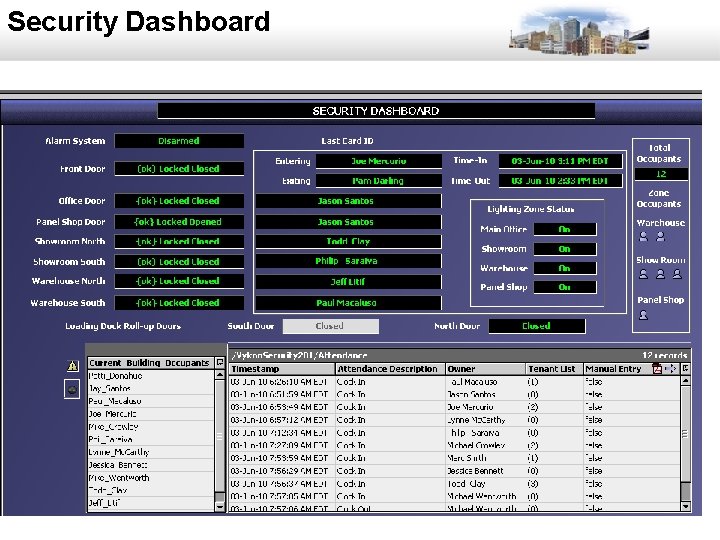
Task: Click the South Door Closed field
Action: (331, 326)
